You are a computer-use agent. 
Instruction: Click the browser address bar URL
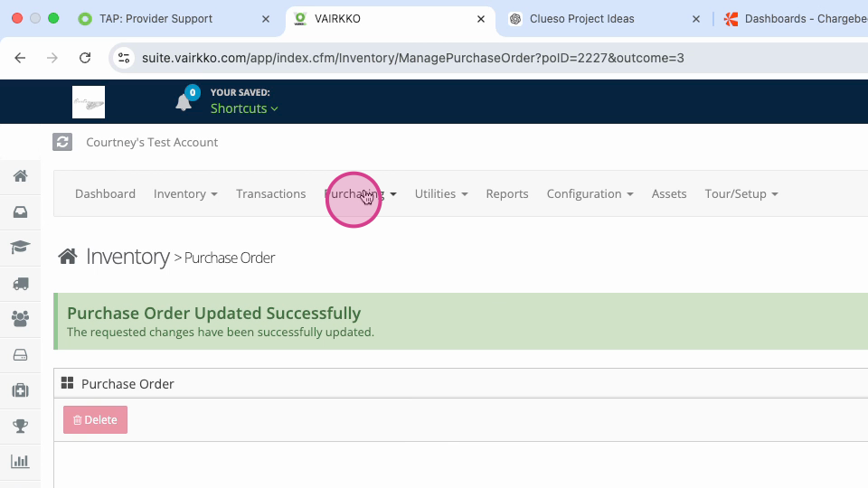pyautogui.click(x=412, y=58)
